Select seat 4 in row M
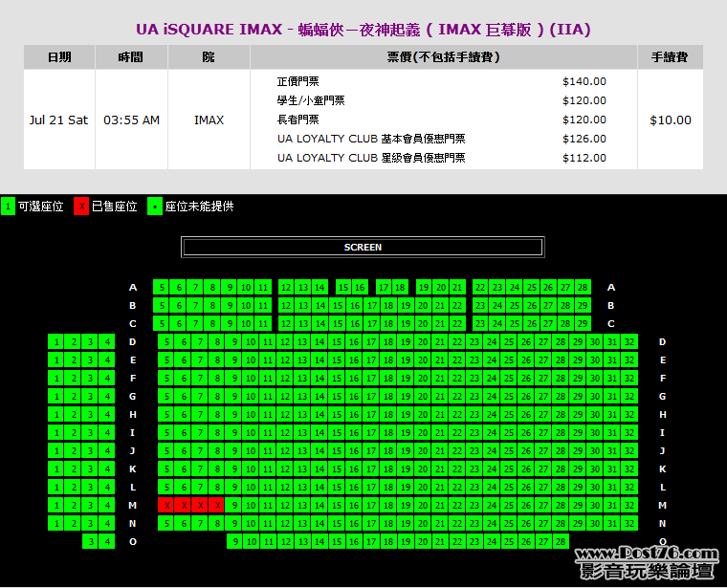 coord(107,505)
